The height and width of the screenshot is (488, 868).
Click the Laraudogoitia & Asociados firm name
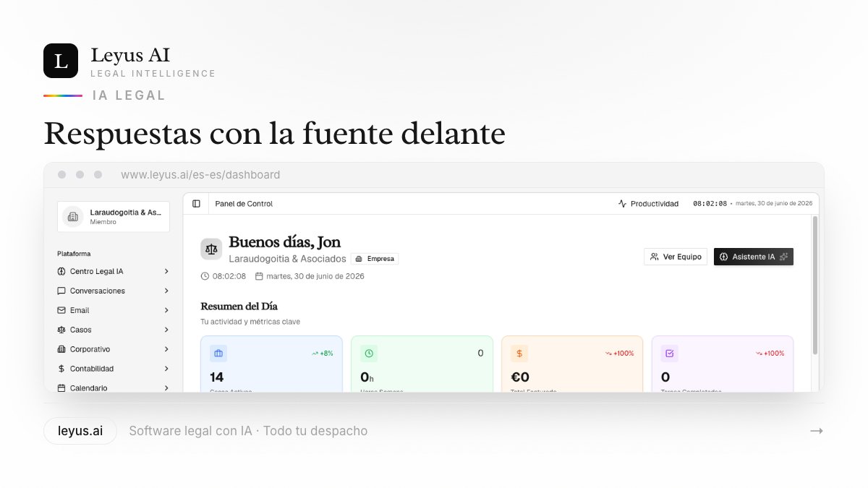(287, 259)
